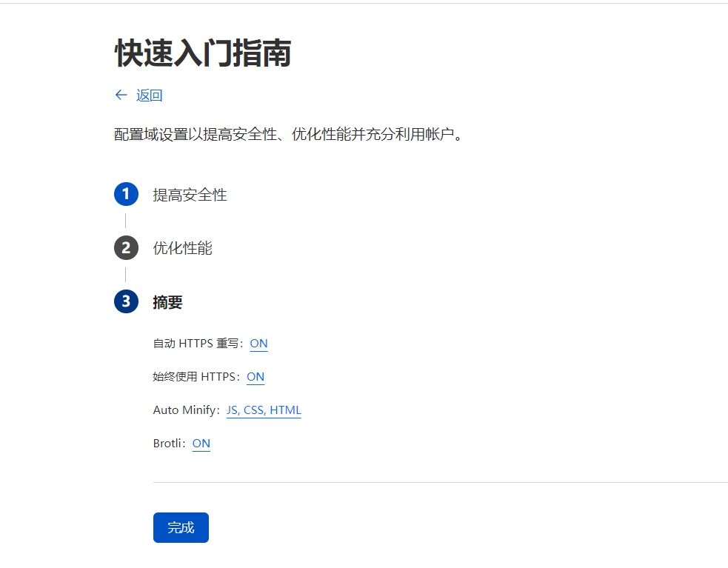The image size is (728, 568).
Task: Expand the 提高安全性 step
Action: (190, 195)
